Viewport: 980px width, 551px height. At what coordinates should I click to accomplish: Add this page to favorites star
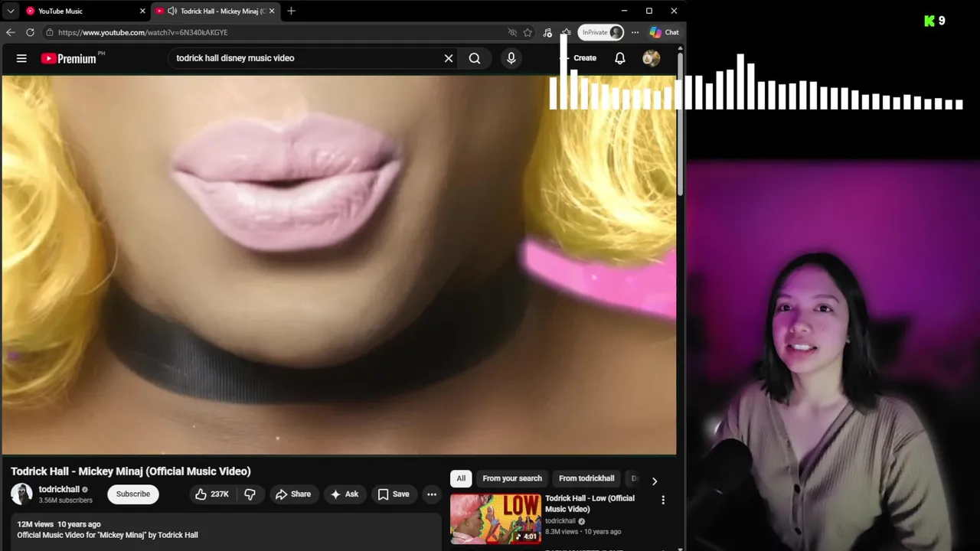click(x=528, y=32)
